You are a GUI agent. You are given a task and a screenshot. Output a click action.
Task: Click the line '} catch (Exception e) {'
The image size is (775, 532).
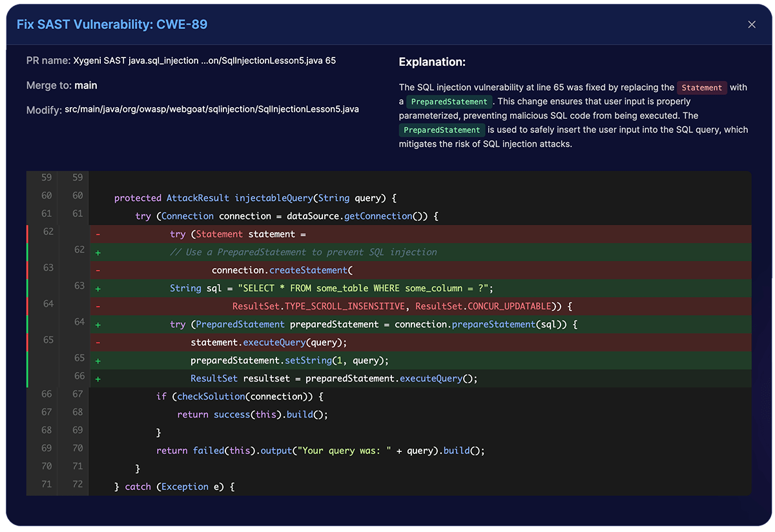click(x=174, y=487)
